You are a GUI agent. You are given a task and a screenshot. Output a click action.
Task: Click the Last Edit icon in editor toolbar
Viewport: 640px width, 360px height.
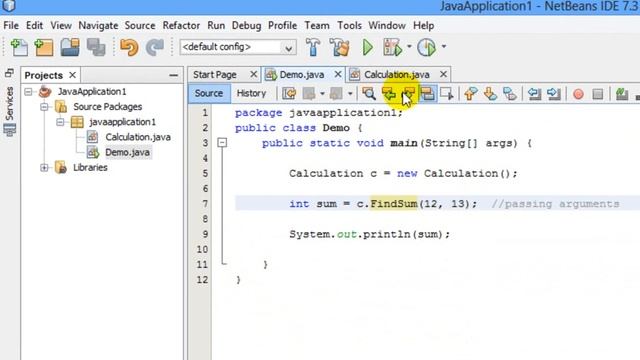click(289, 93)
